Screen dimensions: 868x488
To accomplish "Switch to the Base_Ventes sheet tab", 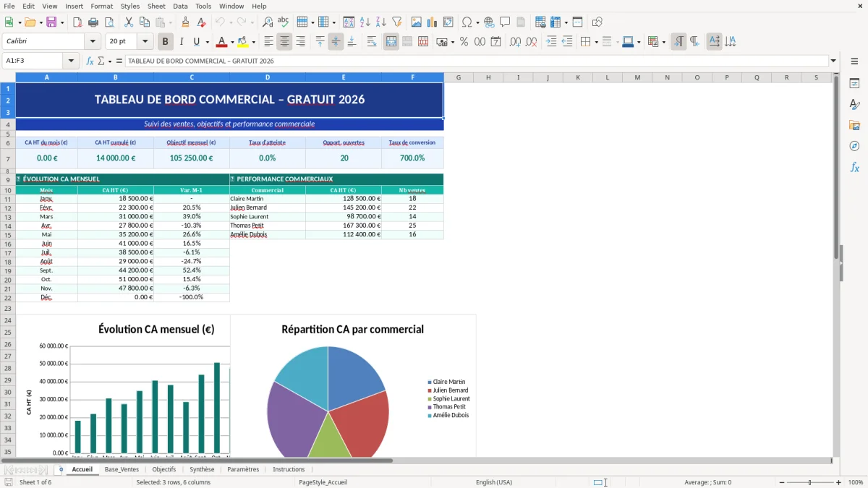I will click(122, 469).
